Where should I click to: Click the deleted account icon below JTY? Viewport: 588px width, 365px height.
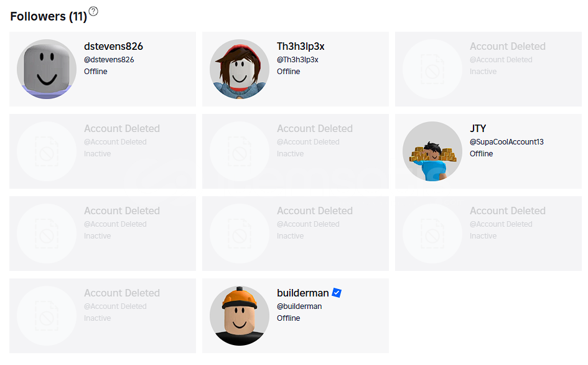tap(432, 234)
